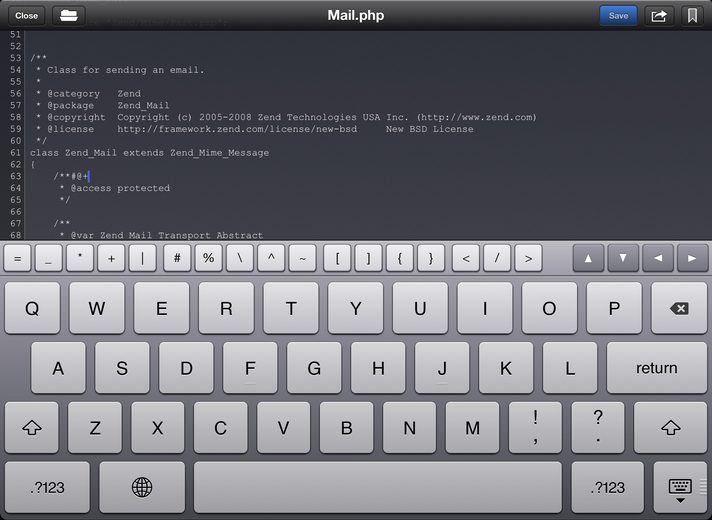This screenshot has height=520, width=712.
Task: Tap the Q key
Action: tap(32, 308)
